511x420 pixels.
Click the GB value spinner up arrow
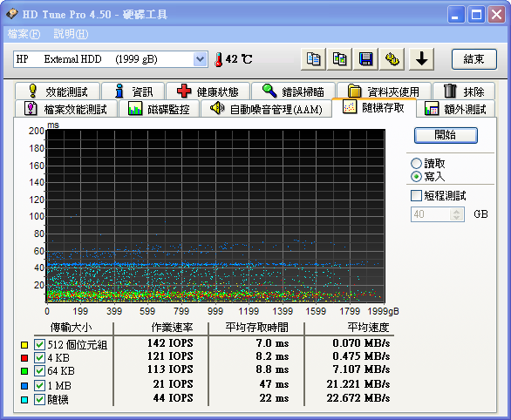point(456,211)
